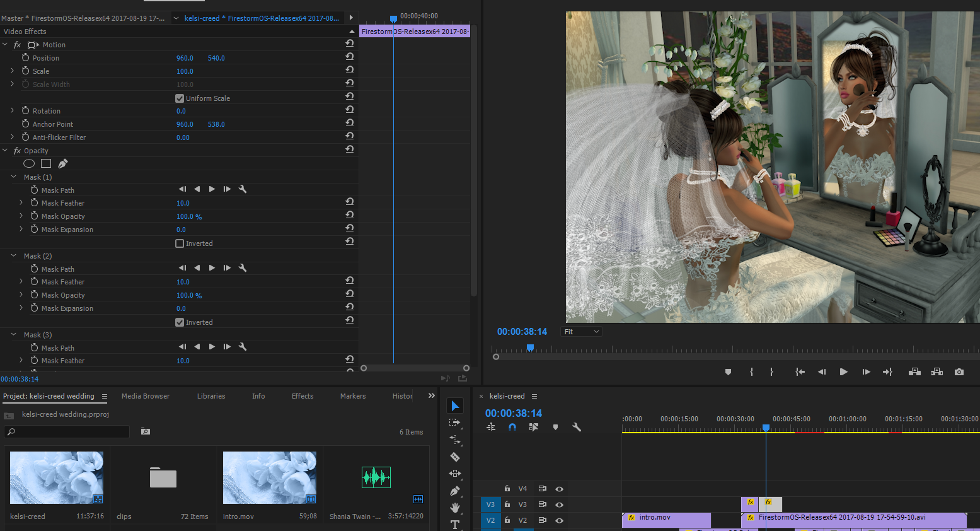Click Mark Out in the Program monitor

[771, 372]
